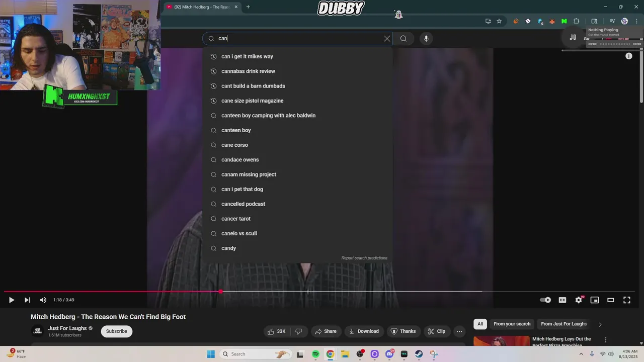Click the Download button
This screenshot has width=644, height=362.
pyautogui.click(x=364, y=331)
